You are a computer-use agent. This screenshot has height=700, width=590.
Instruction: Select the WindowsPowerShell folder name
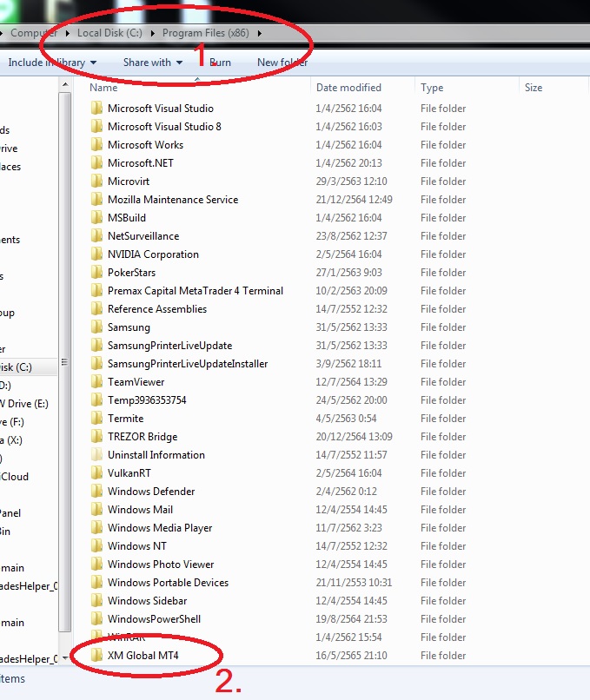(x=154, y=619)
